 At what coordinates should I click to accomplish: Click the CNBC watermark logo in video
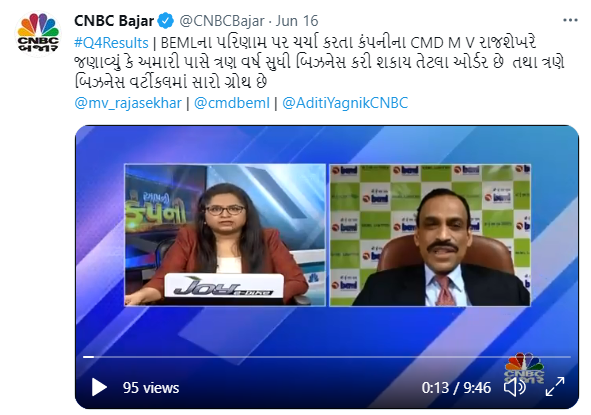(524, 368)
